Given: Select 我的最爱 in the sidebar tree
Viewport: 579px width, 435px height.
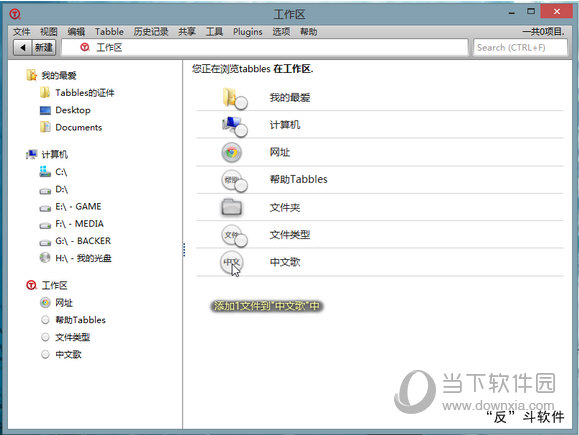Looking at the screenshot, I should coord(59,76).
